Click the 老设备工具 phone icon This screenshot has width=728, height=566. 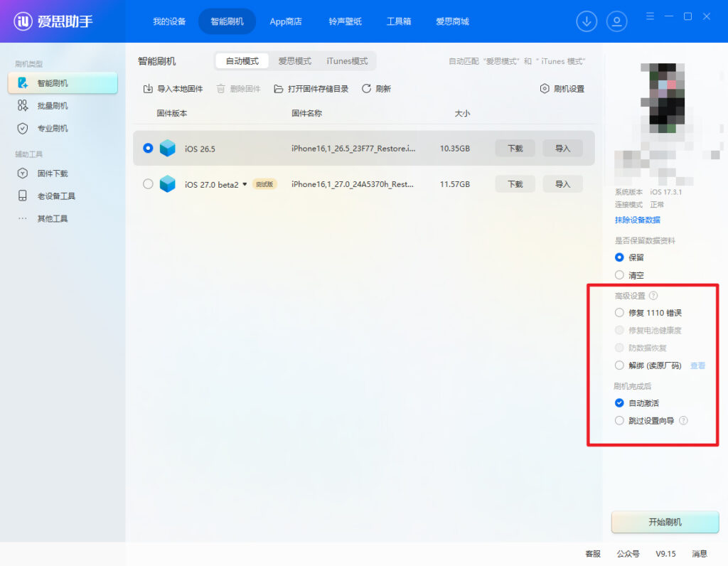22,196
